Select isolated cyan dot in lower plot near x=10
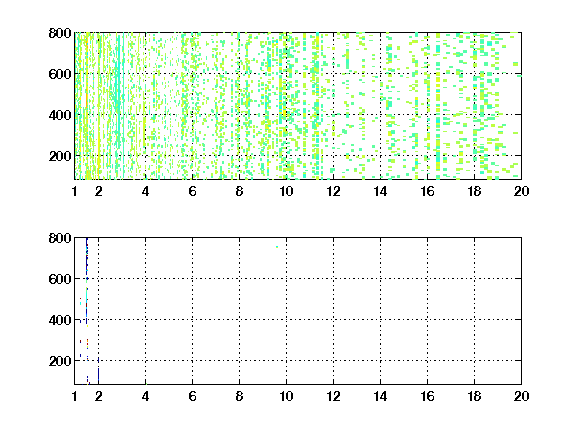The image size is (576, 432). point(277,247)
